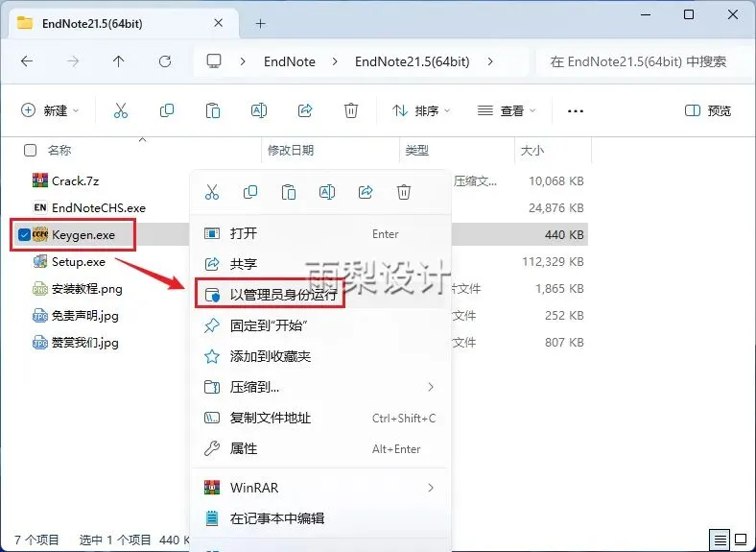
Task: Click the Crack.7z archive icon
Action: click(40, 180)
